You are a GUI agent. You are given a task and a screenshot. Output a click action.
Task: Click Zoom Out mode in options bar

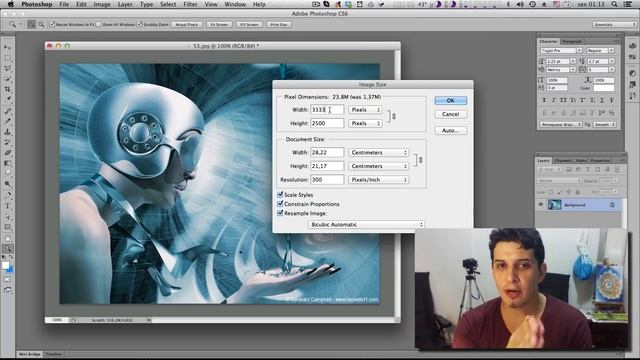[41, 24]
